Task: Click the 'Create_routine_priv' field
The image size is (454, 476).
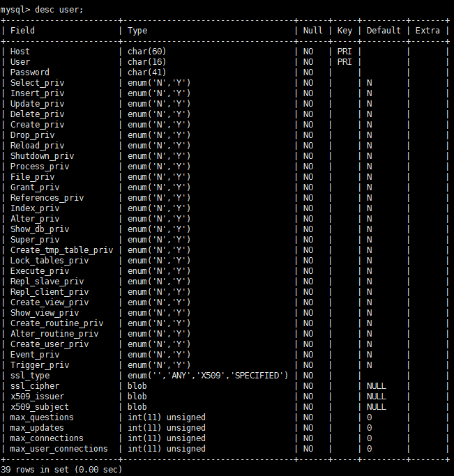Action: coord(56,323)
